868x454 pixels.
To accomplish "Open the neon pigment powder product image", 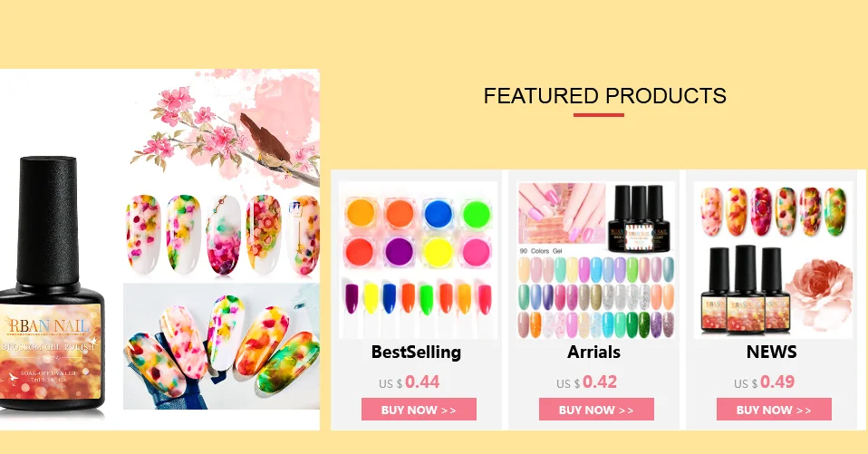I will coord(418,260).
